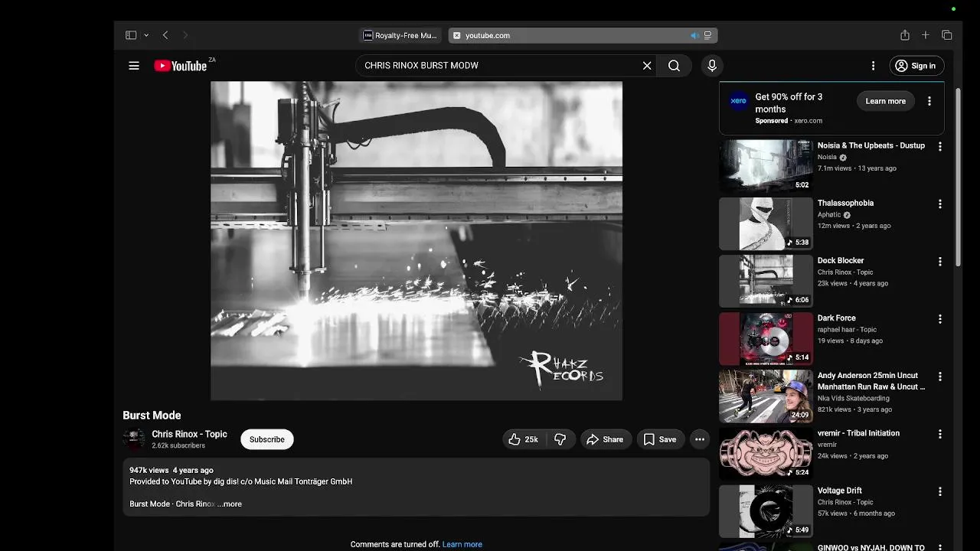The height and width of the screenshot is (551, 980).
Task: Open the Chris Rinox - Topic channel name
Action: [189, 434]
